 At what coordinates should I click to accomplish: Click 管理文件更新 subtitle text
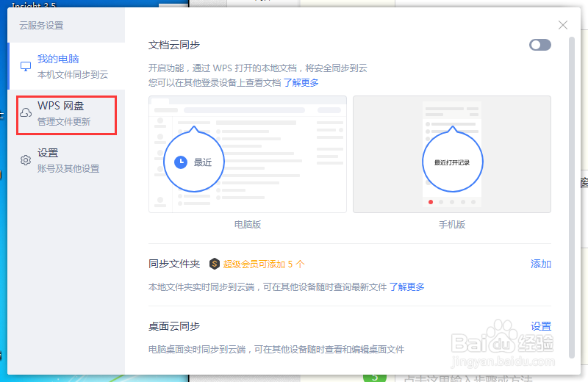(x=64, y=121)
